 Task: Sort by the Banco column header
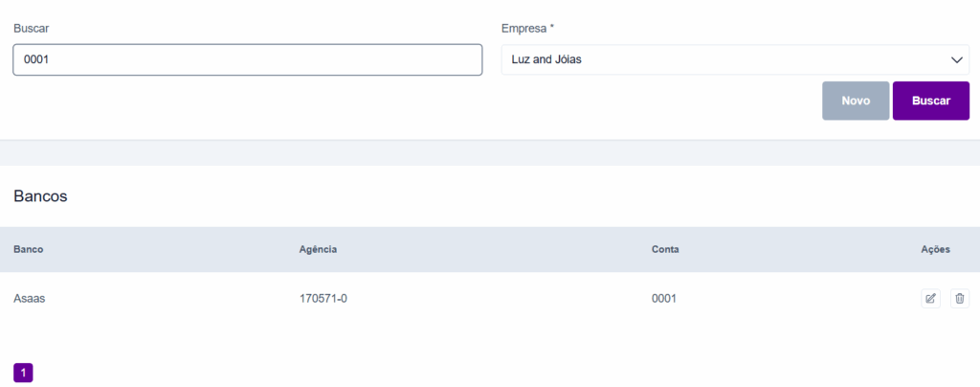click(x=29, y=249)
